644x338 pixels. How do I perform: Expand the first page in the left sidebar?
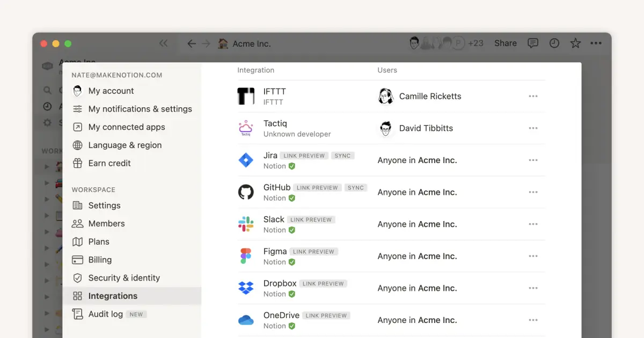point(47,166)
